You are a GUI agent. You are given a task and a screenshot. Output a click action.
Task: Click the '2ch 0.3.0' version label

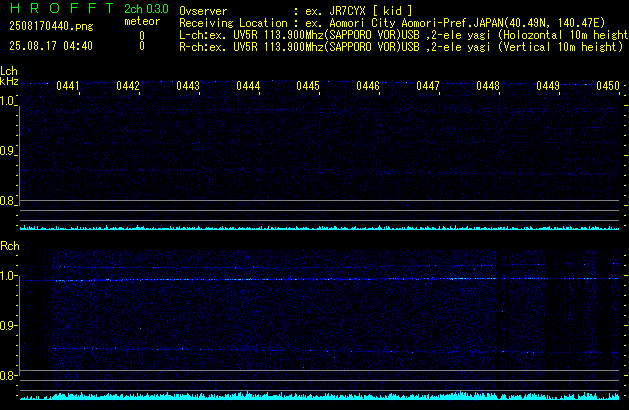[146, 9]
